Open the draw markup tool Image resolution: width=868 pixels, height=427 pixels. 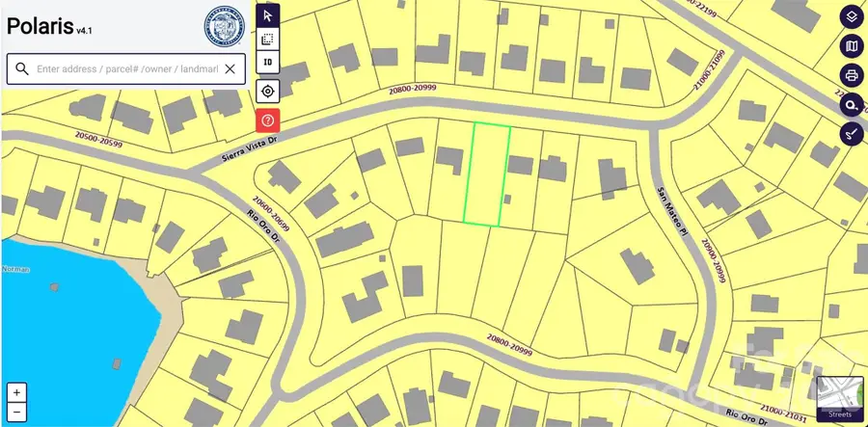tap(851, 134)
